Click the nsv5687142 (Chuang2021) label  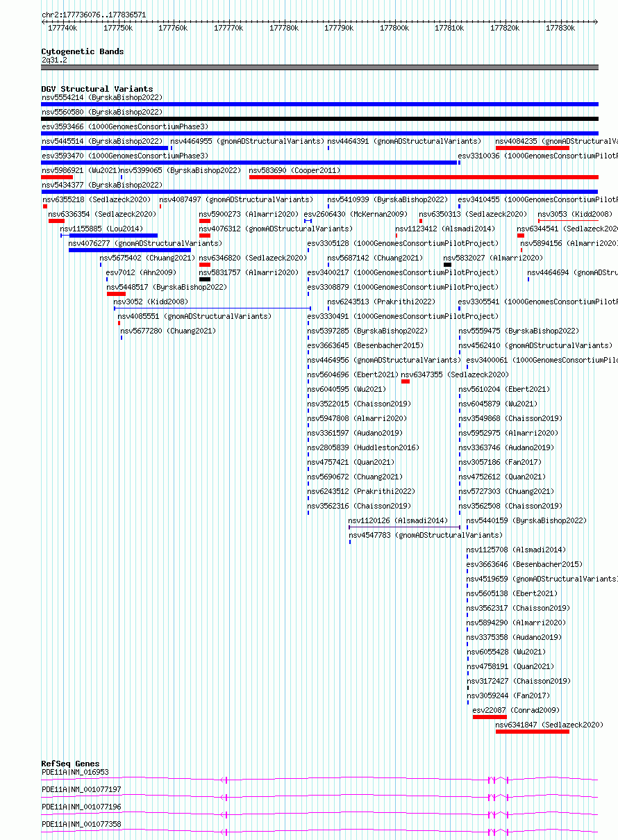coord(375,258)
